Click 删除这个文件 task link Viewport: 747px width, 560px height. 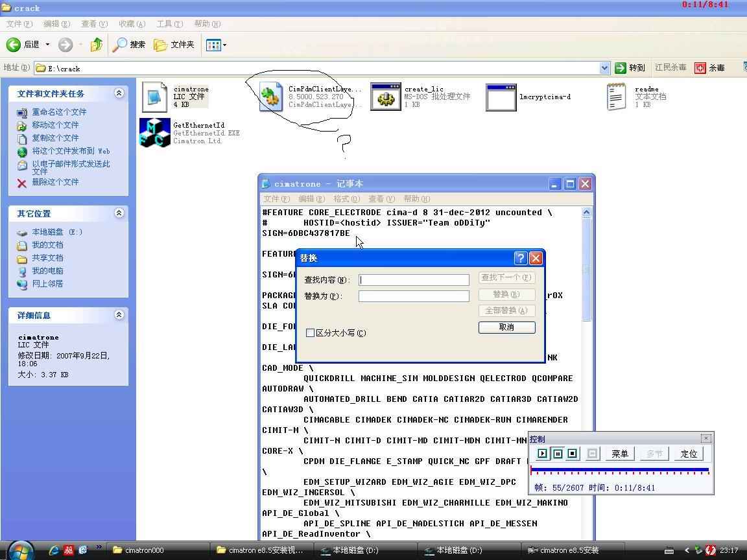tap(55, 182)
